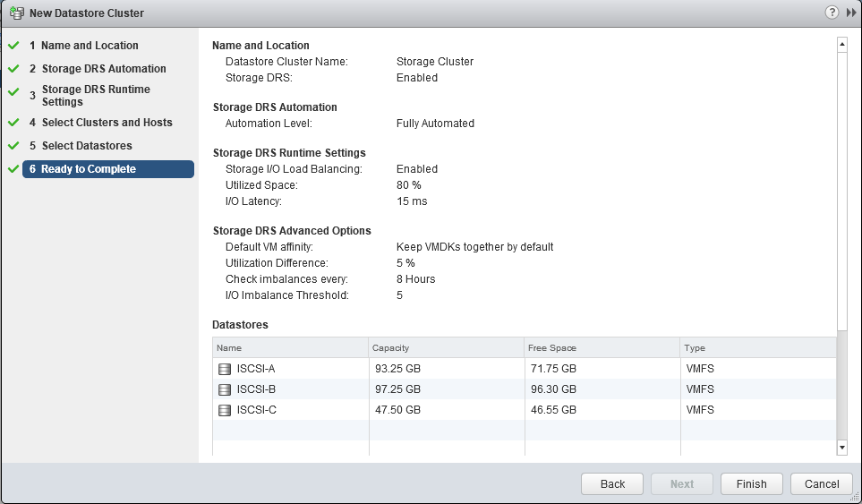The height and width of the screenshot is (504, 862).
Task: Select the Ready to Complete step
Action: point(89,169)
